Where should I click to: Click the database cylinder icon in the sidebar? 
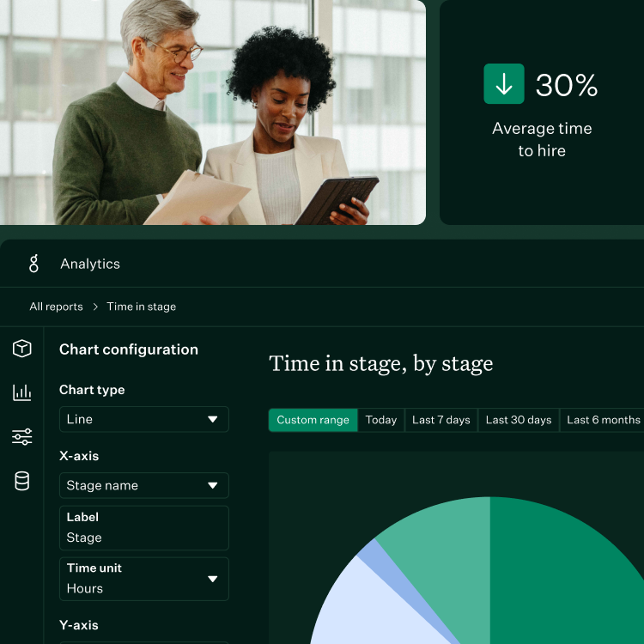(x=21, y=481)
